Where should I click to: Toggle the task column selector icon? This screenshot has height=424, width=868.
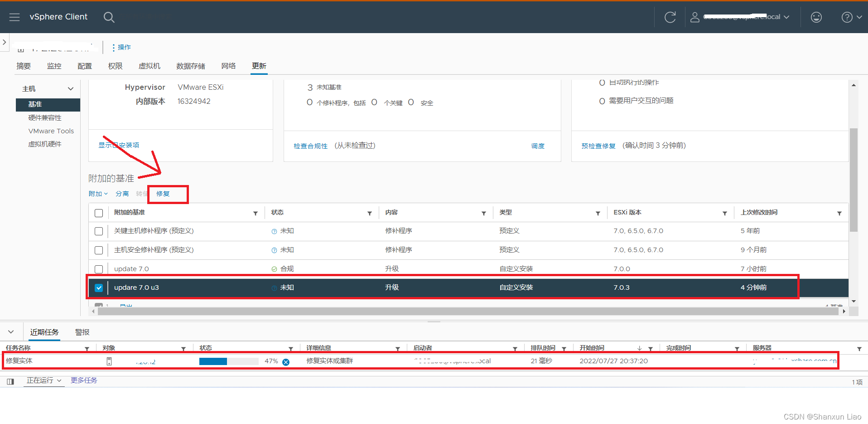pyautogui.click(x=10, y=382)
